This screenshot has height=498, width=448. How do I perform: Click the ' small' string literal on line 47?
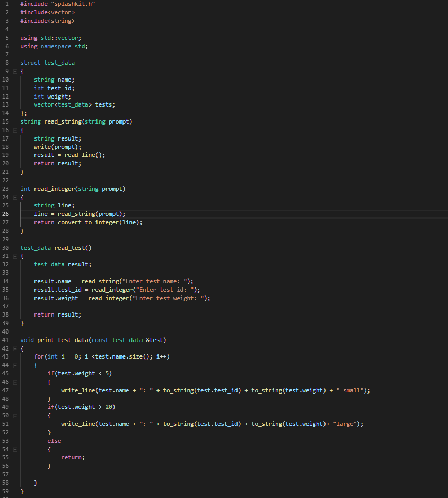point(350,391)
